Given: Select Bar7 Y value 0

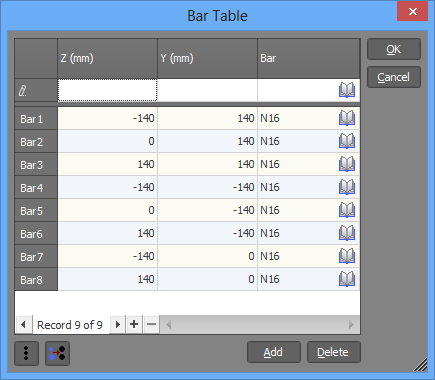Looking at the screenshot, I should 207,256.
